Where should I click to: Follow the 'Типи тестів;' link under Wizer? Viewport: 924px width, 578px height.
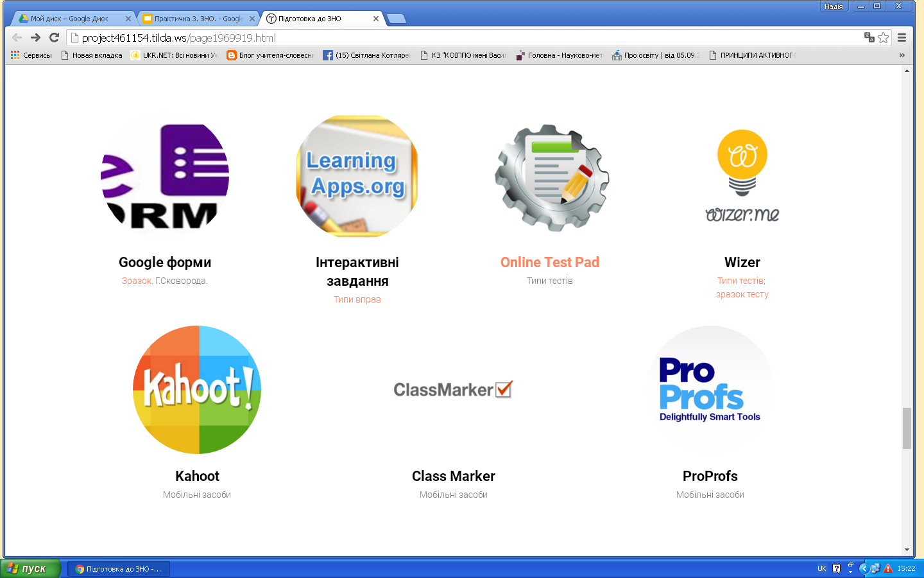[x=742, y=281]
